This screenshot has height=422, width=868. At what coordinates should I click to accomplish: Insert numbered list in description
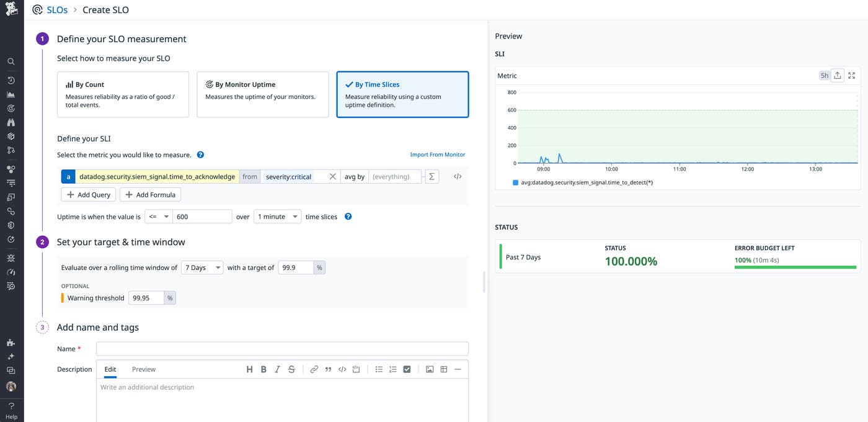tap(392, 369)
